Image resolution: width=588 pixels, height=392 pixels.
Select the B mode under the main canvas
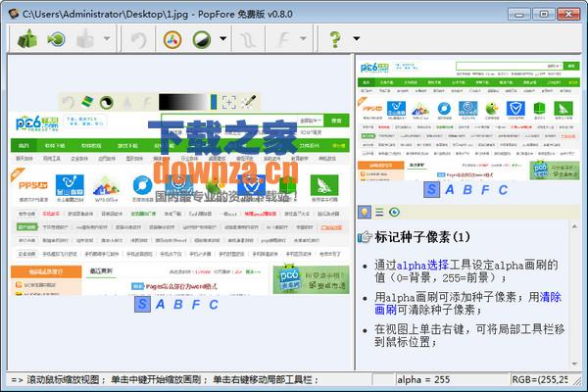tap(178, 304)
